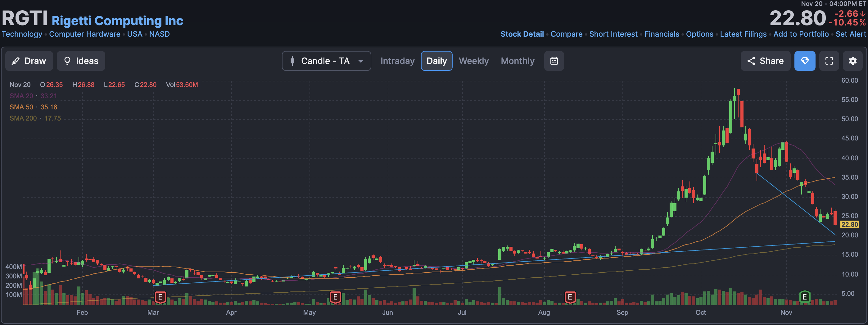Open the Ideas panel
This screenshot has height=325, width=868.
click(81, 61)
